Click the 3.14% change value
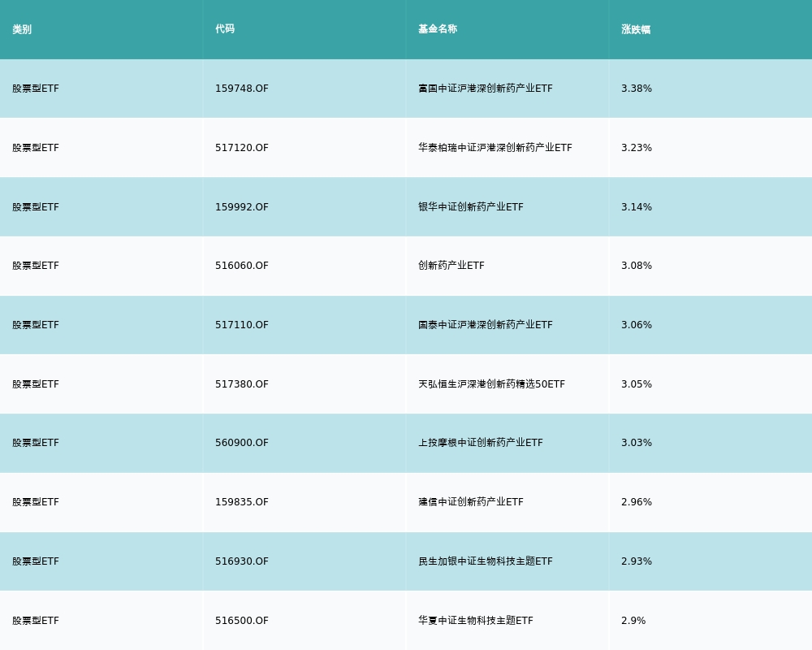 [637, 207]
